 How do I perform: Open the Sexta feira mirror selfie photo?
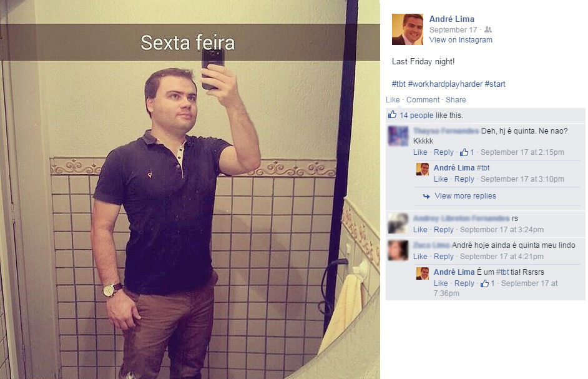point(190,190)
